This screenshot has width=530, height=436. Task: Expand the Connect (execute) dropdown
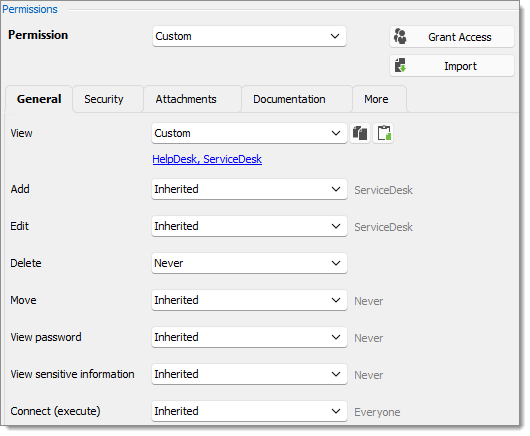click(x=249, y=411)
